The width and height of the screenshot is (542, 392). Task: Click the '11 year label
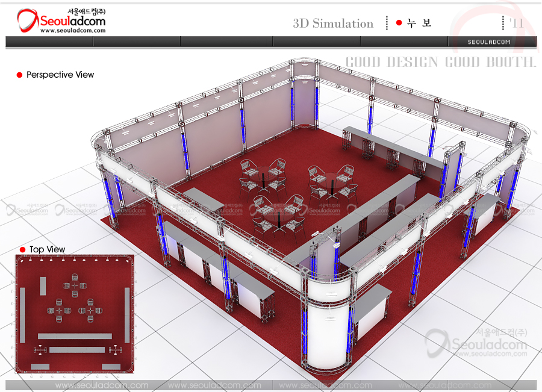(516, 23)
